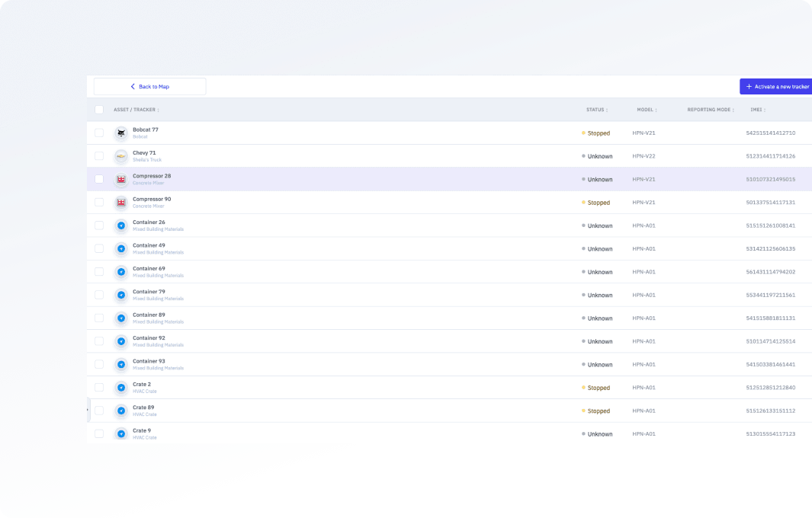Click IMEI 512314411714126
The height and width of the screenshot is (518, 812).
[771, 155]
